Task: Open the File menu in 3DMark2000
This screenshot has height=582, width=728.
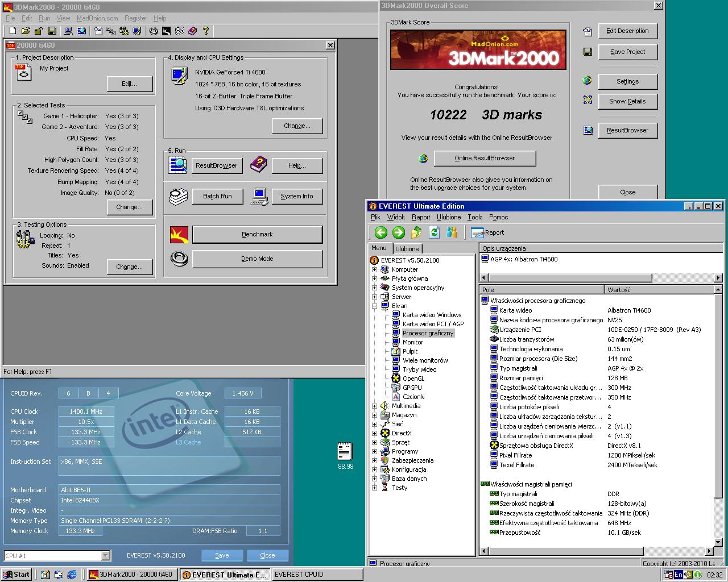Action: [11, 18]
